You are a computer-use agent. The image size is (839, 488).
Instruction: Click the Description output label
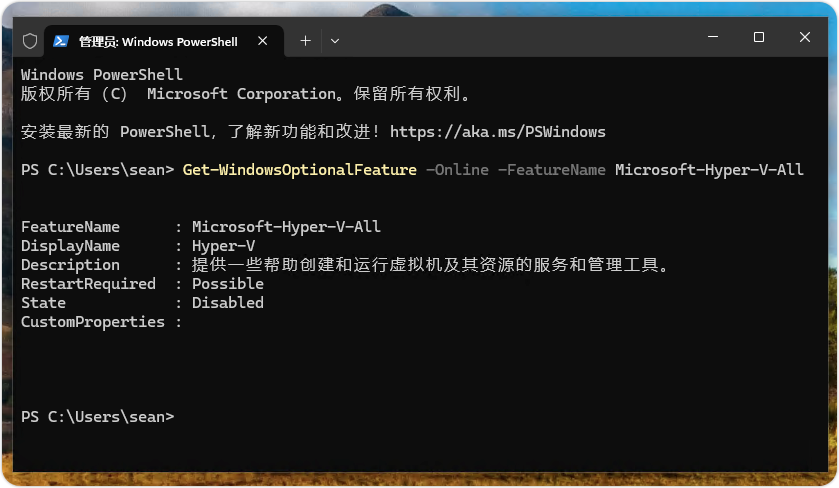70,265
